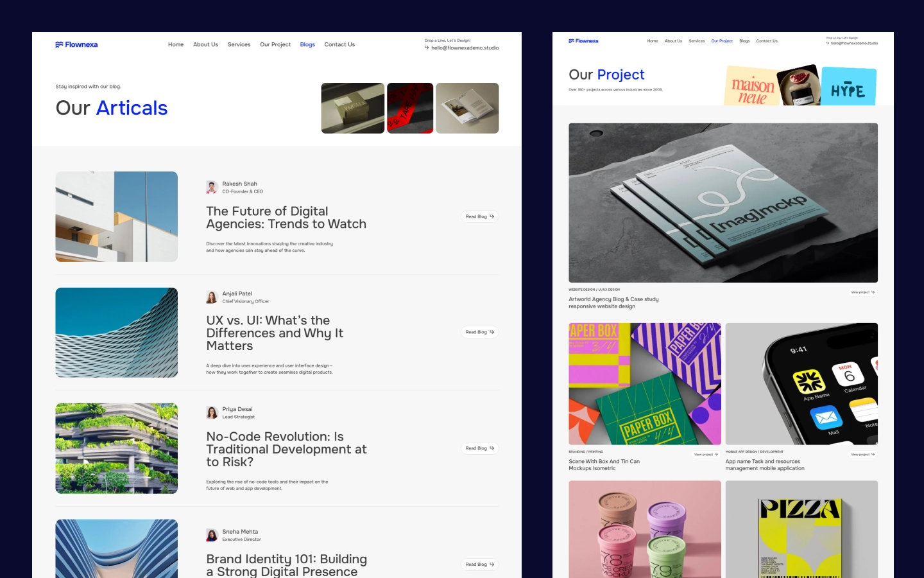
Task: Open 'The Future of Digital Agencies' article title
Action: pos(286,218)
